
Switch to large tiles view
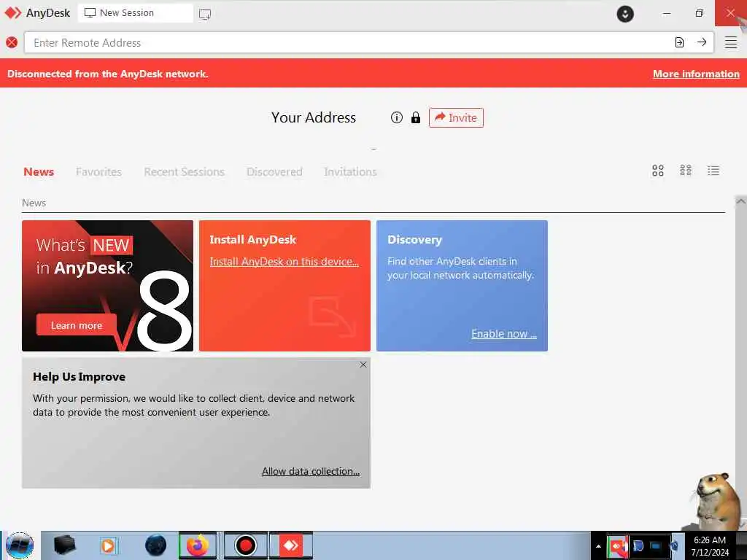click(x=658, y=171)
